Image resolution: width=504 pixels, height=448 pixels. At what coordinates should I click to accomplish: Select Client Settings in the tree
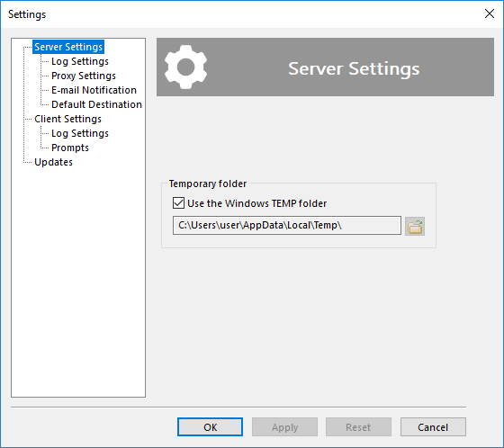67,119
